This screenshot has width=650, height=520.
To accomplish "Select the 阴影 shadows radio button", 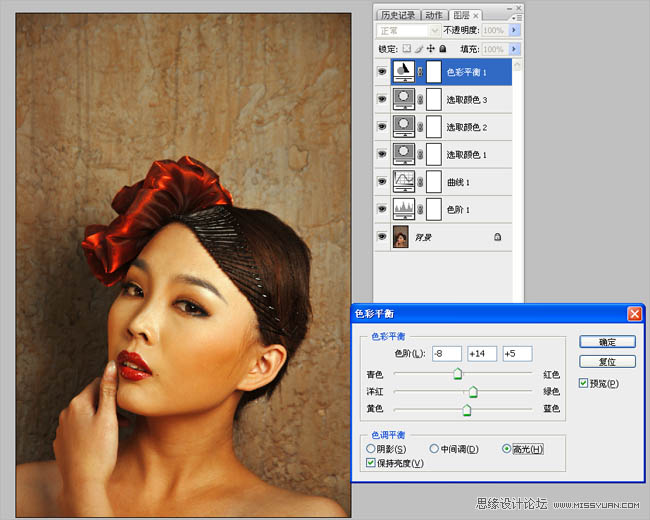I will [371, 449].
